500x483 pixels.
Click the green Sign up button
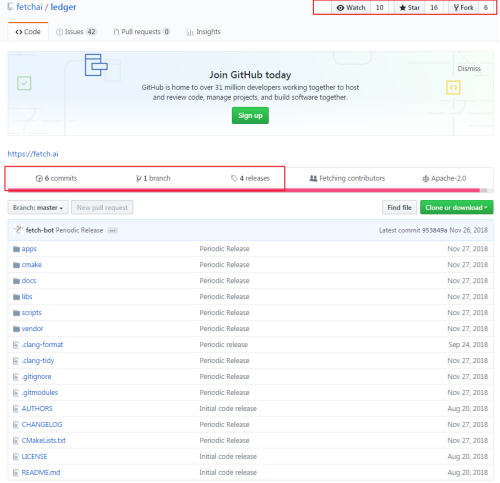pyautogui.click(x=250, y=116)
